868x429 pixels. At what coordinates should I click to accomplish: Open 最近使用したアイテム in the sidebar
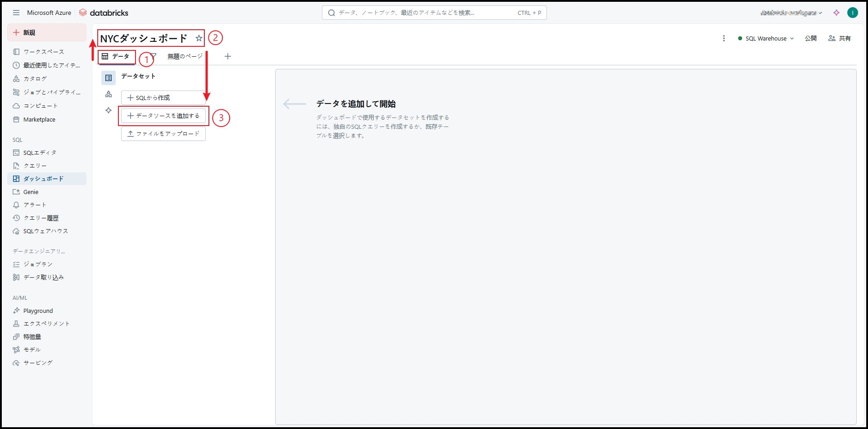click(x=47, y=65)
